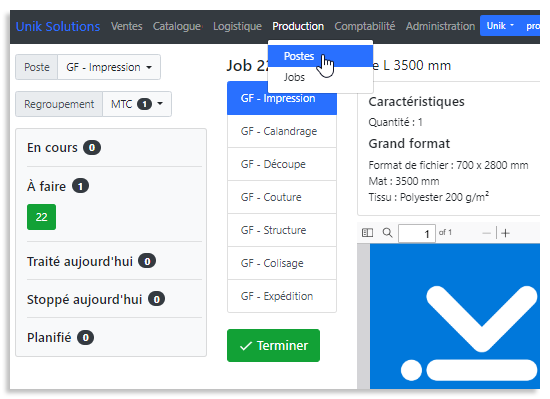The height and width of the screenshot is (399, 550).
Task: Zoom out the PDF with the minus icon
Action: pyautogui.click(x=486, y=233)
